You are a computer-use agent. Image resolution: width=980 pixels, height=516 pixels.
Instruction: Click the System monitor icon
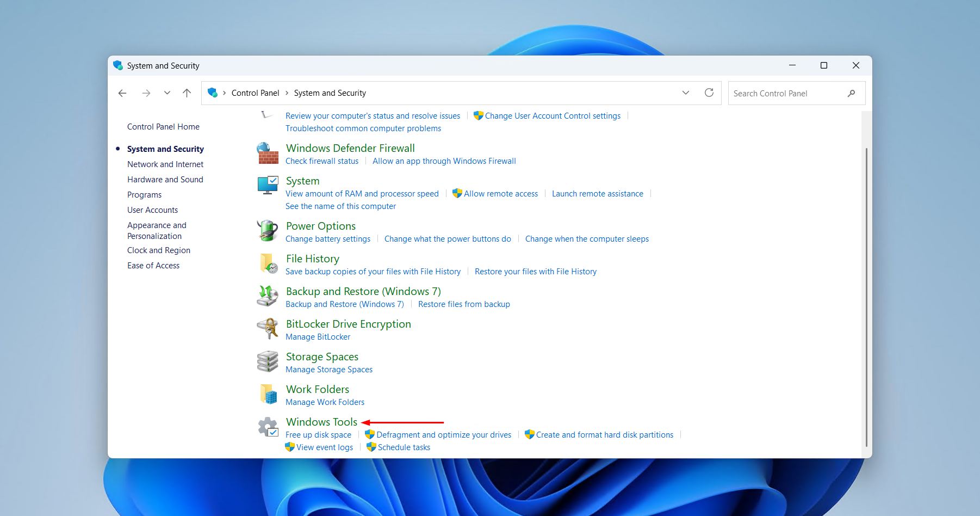(268, 185)
